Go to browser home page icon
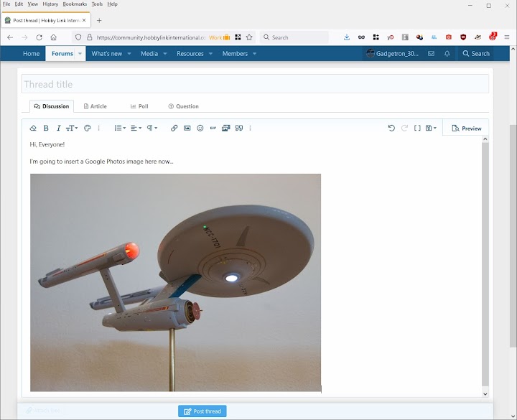This screenshot has height=420, width=517. (54, 37)
